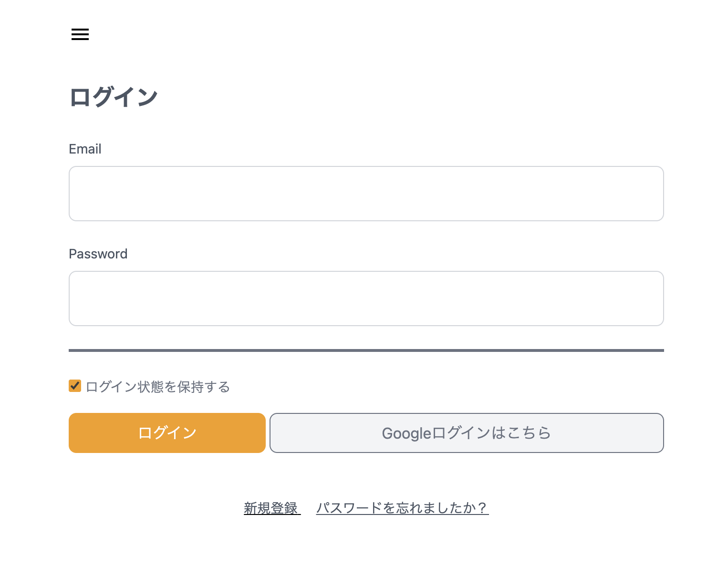Uncheck the ログイン状態を保持する checkbox
This screenshot has height=576, width=728.
(75, 386)
